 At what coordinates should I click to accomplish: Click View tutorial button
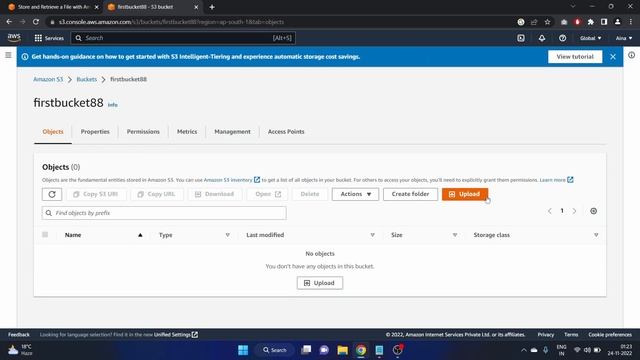(x=575, y=57)
